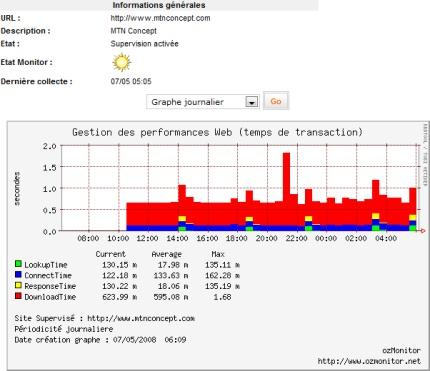Click the 07/05 05:05 last collection value
The width and height of the screenshot is (430, 371).
[x=131, y=81]
